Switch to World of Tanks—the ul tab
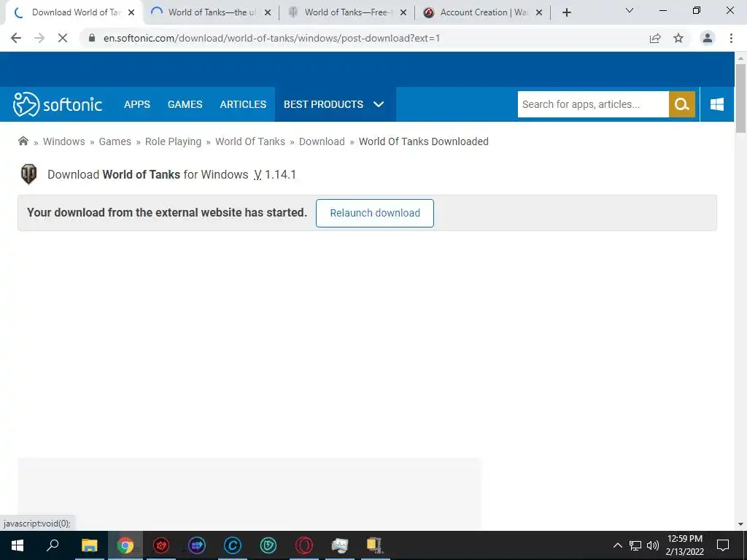This screenshot has width=747, height=560. [x=209, y=13]
